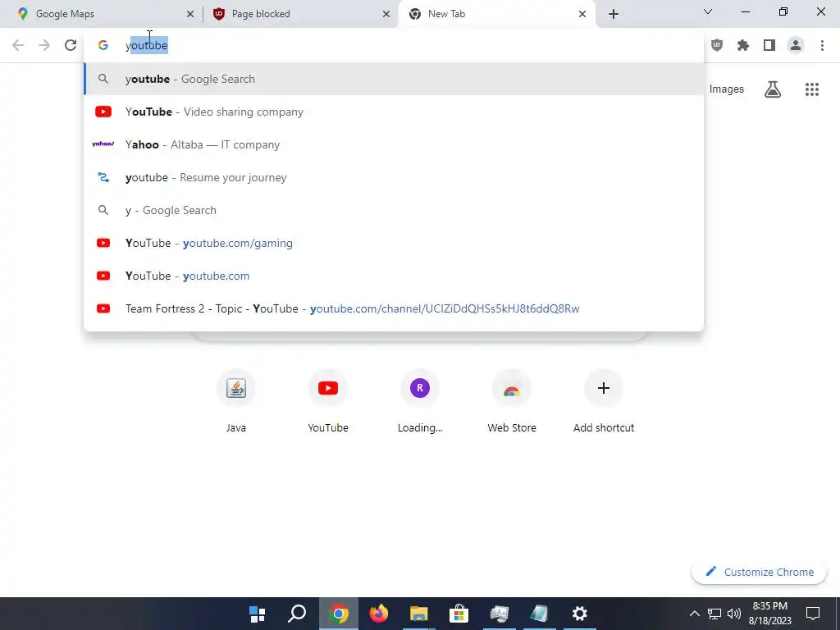
Task: Open the Web Store shortcut
Action: coord(512,400)
